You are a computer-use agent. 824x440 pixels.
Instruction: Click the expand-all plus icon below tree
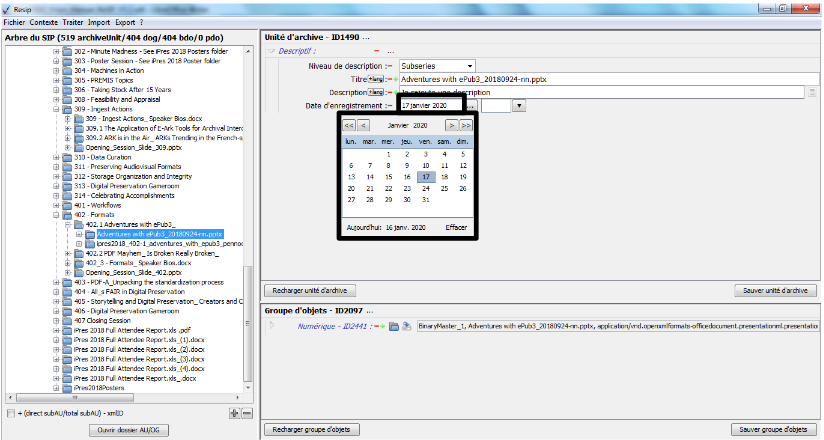coord(234,413)
